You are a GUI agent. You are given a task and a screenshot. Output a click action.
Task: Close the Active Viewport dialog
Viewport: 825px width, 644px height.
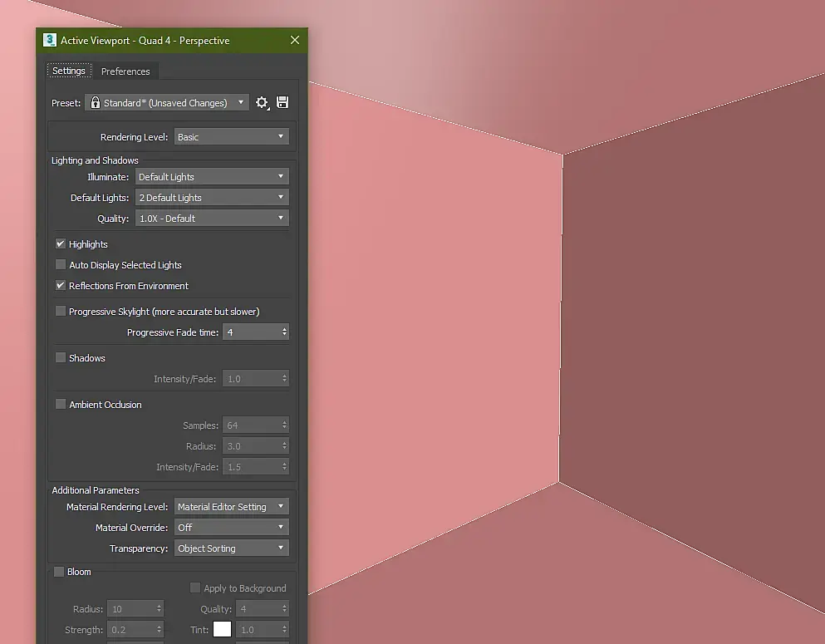coord(295,41)
